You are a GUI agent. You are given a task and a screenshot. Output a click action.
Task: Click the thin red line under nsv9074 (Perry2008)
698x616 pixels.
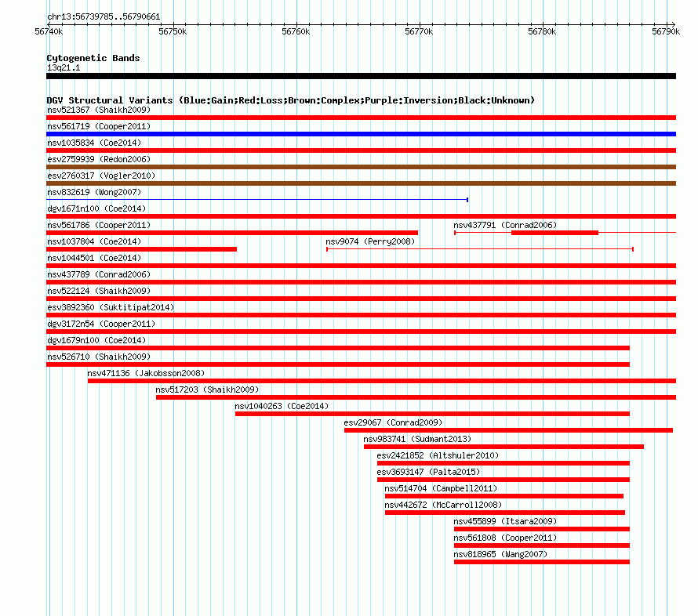coord(480,249)
